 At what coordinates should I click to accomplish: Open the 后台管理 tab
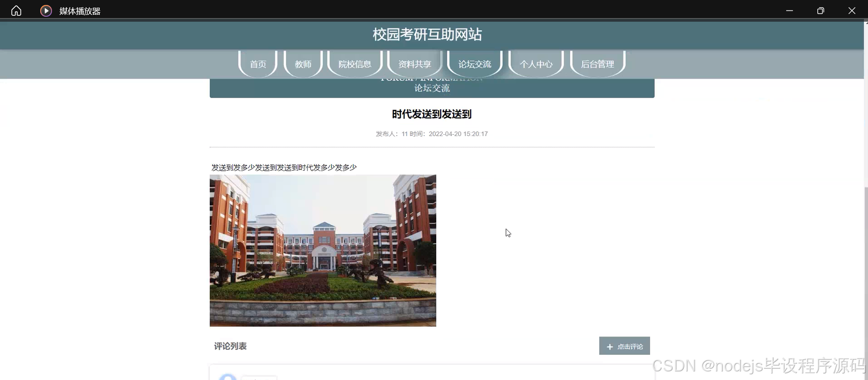pyautogui.click(x=598, y=64)
